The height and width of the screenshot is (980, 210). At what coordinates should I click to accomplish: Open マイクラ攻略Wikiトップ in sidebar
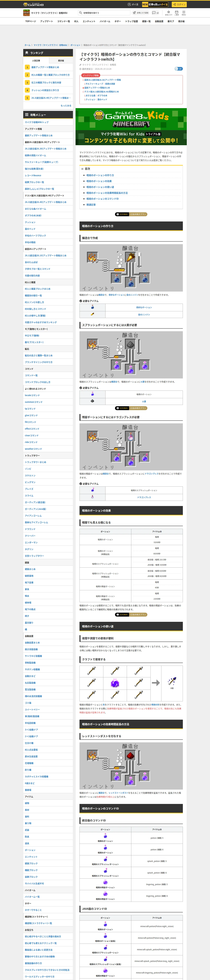37,122
